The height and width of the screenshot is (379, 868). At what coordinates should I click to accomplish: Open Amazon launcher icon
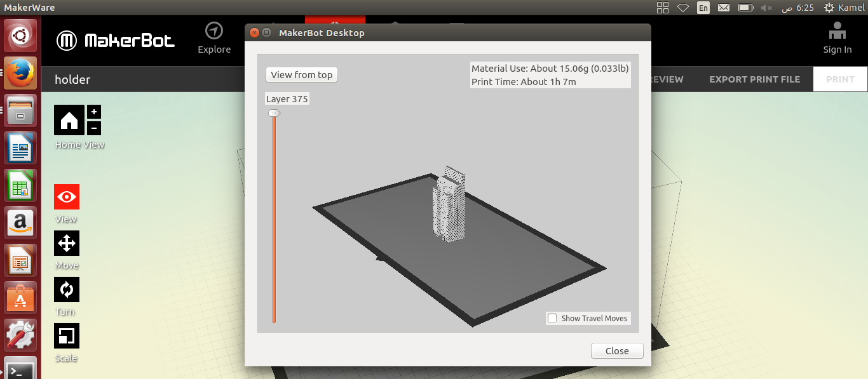[21, 223]
